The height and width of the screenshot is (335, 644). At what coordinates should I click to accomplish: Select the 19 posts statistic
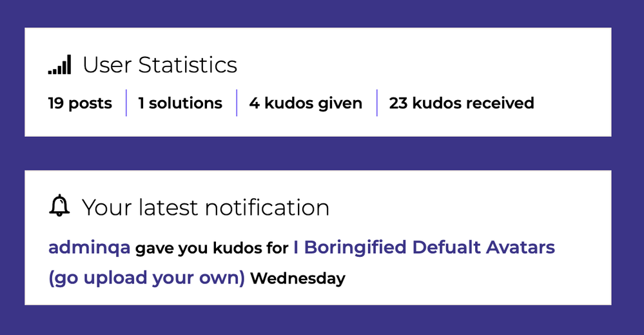80,103
